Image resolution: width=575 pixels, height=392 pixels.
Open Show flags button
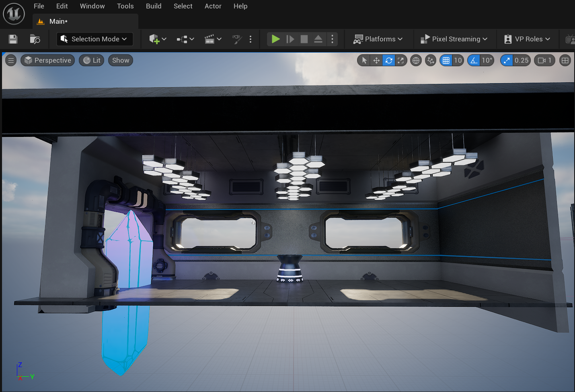(x=121, y=60)
